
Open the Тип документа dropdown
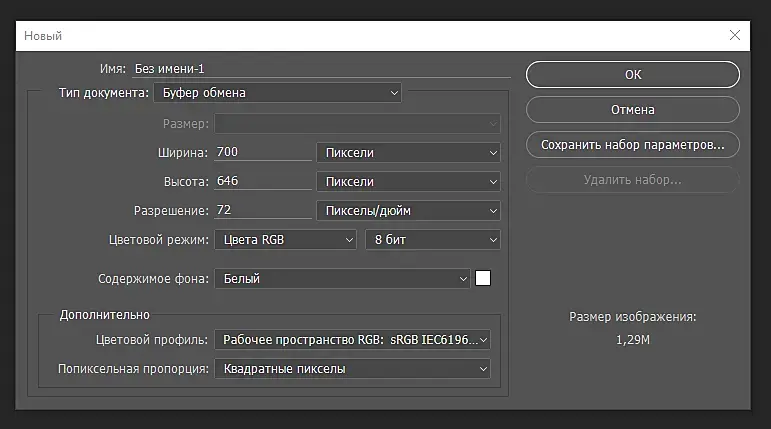click(x=277, y=93)
